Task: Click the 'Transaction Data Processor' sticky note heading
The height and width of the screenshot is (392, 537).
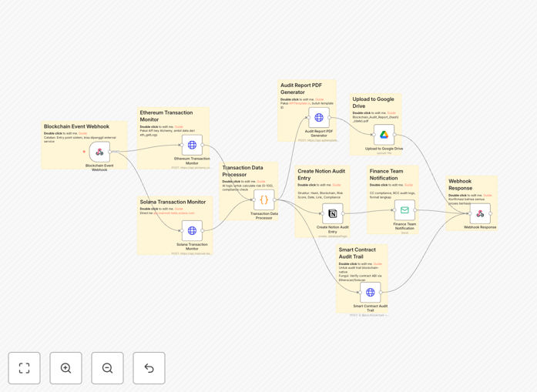Action: pyautogui.click(x=243, y=171)
